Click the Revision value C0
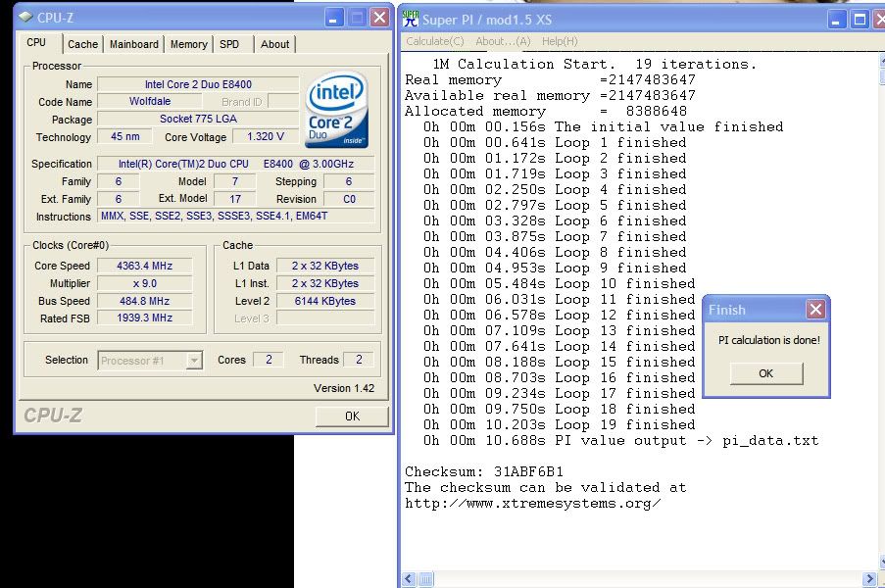 point(349,199)
